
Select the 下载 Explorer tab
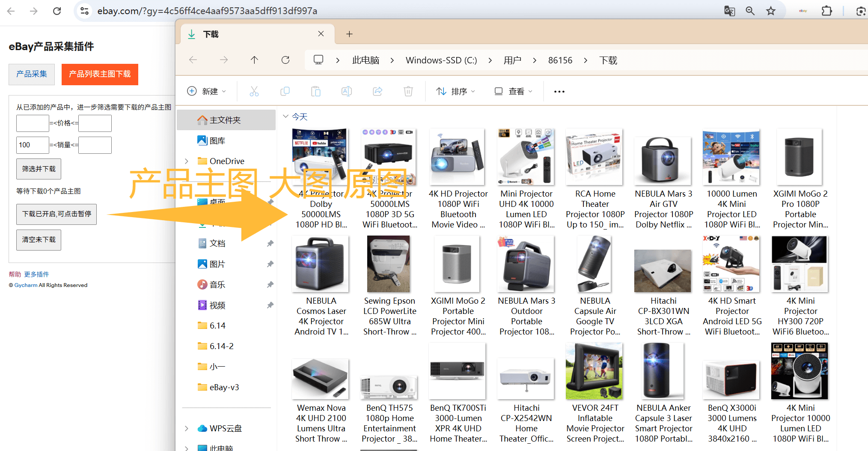point(257,34)
